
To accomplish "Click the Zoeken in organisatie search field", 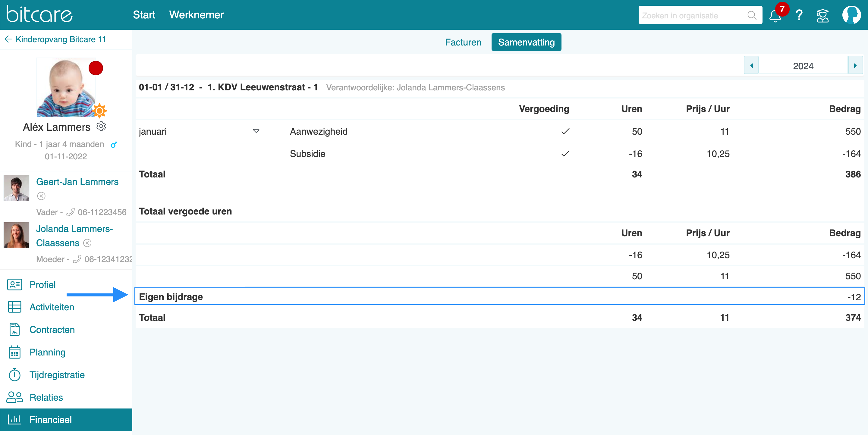I will coord(691,15).
